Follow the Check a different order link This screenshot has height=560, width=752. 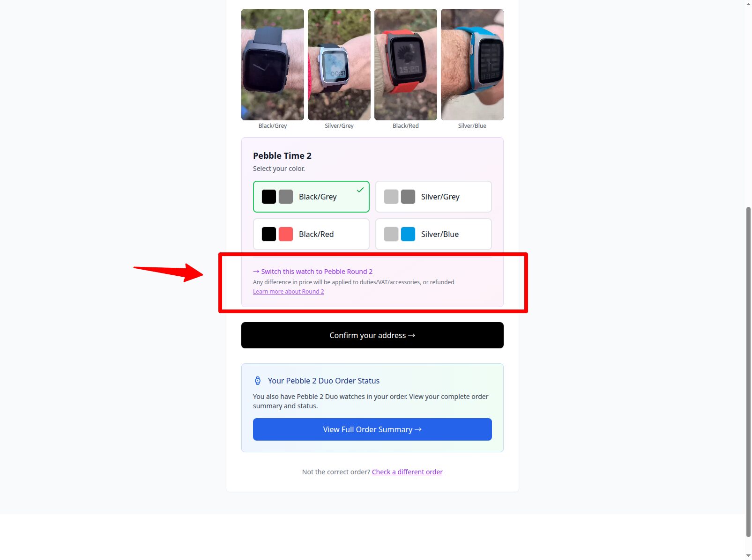(x=407, y=472)
